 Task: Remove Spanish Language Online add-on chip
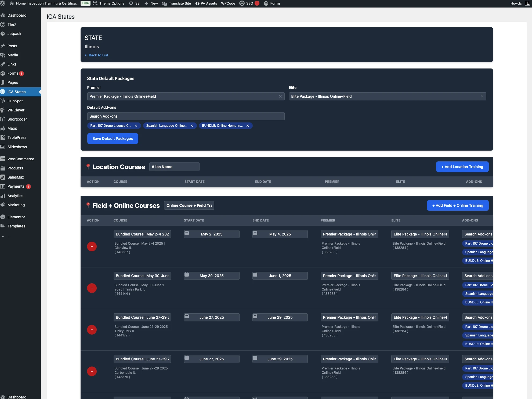tap(192, 126)
